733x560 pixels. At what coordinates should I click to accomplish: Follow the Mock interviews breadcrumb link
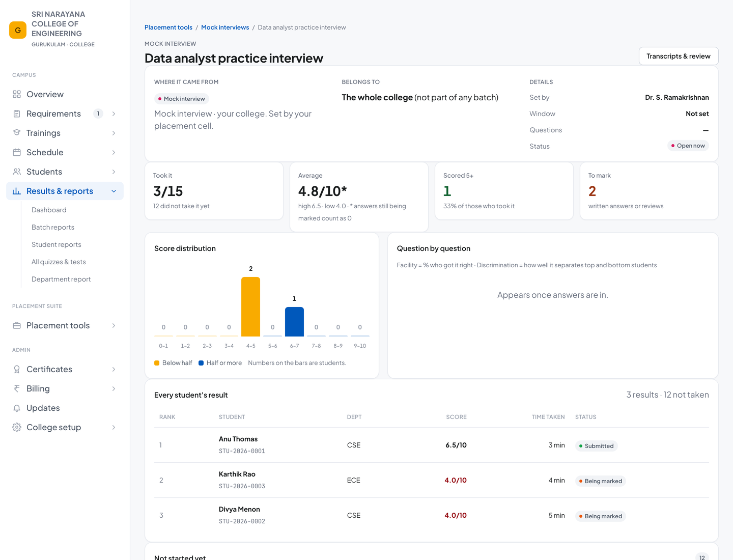pos(225,27)
